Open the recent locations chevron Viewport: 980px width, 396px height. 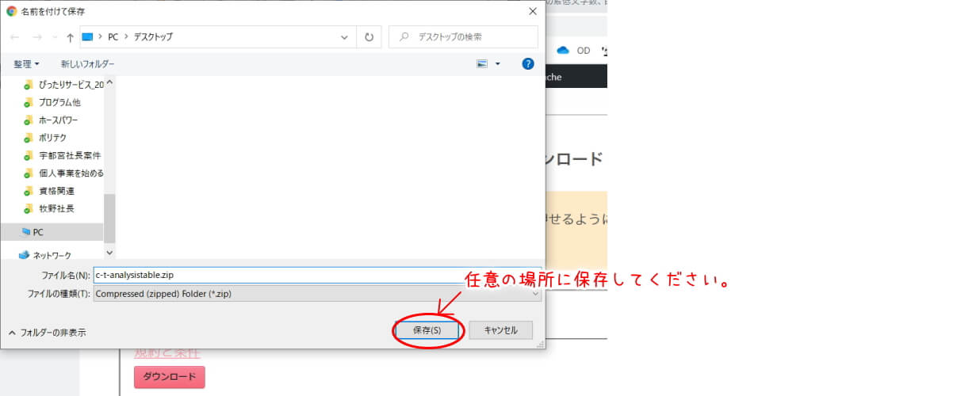point(55,37)
